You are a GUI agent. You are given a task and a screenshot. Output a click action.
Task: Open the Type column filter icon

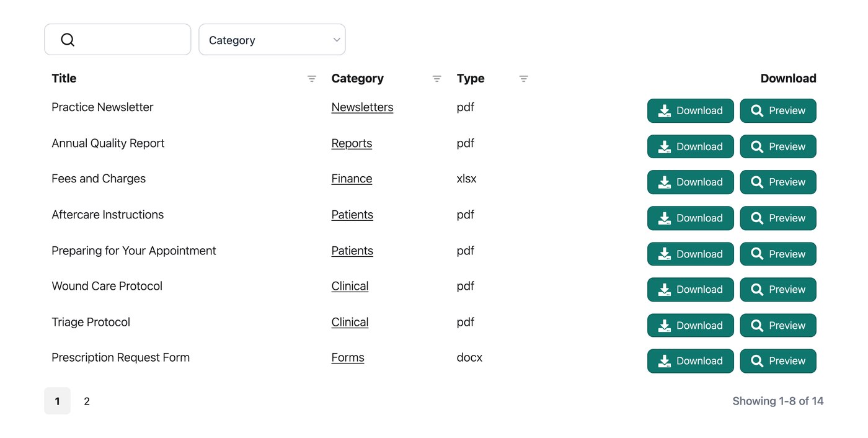pos(523,79)
